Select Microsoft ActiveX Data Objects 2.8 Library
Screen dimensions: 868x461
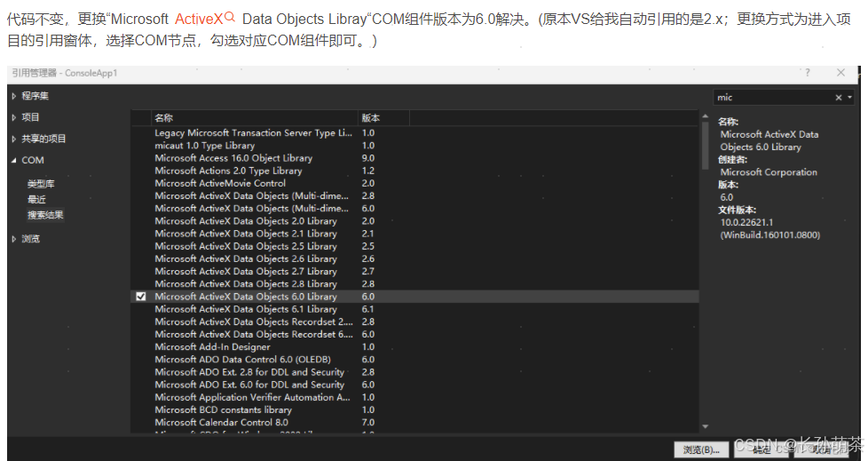pyautogui.click(x=414, y=283)
